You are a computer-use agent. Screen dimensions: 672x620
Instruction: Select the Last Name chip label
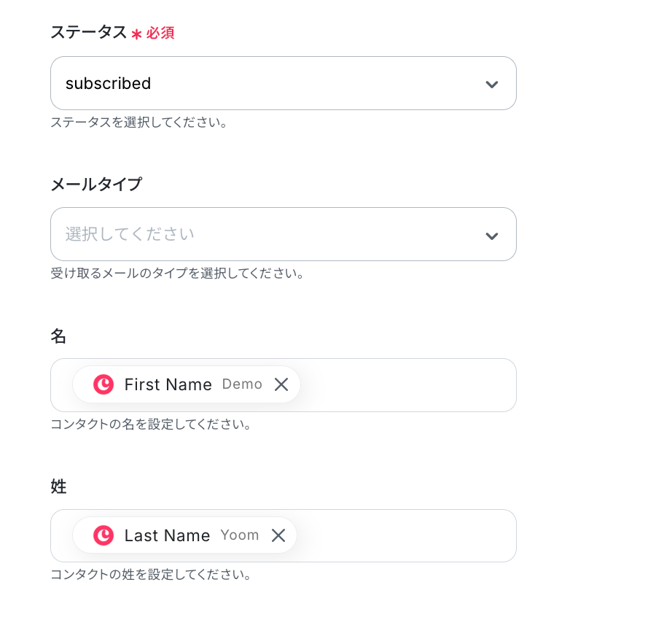tap(167, 535)
